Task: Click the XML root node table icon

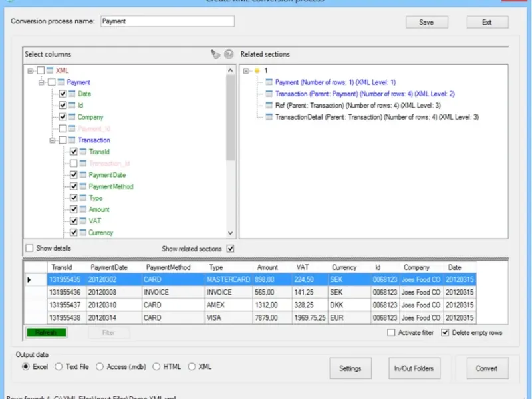Action: (x=50, y=70)
